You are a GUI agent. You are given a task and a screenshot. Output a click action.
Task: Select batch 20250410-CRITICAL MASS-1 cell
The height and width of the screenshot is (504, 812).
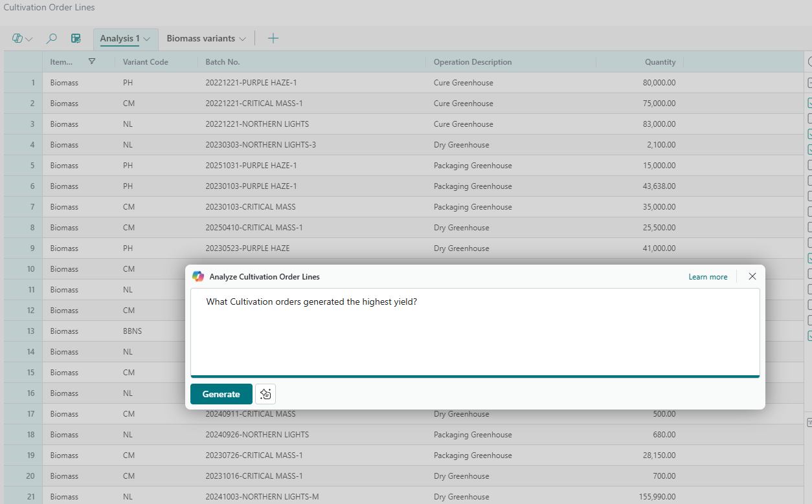[254, 228]
